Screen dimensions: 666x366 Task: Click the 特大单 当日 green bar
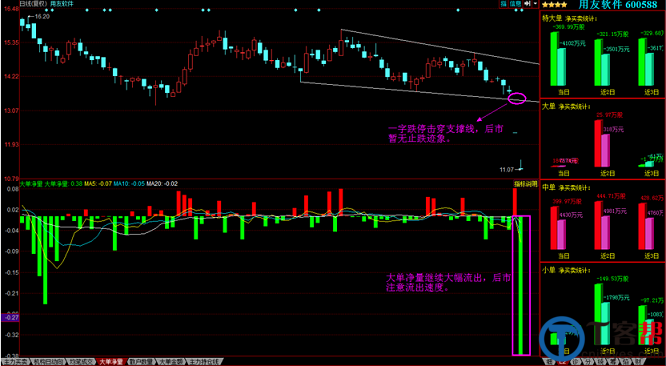553,58
